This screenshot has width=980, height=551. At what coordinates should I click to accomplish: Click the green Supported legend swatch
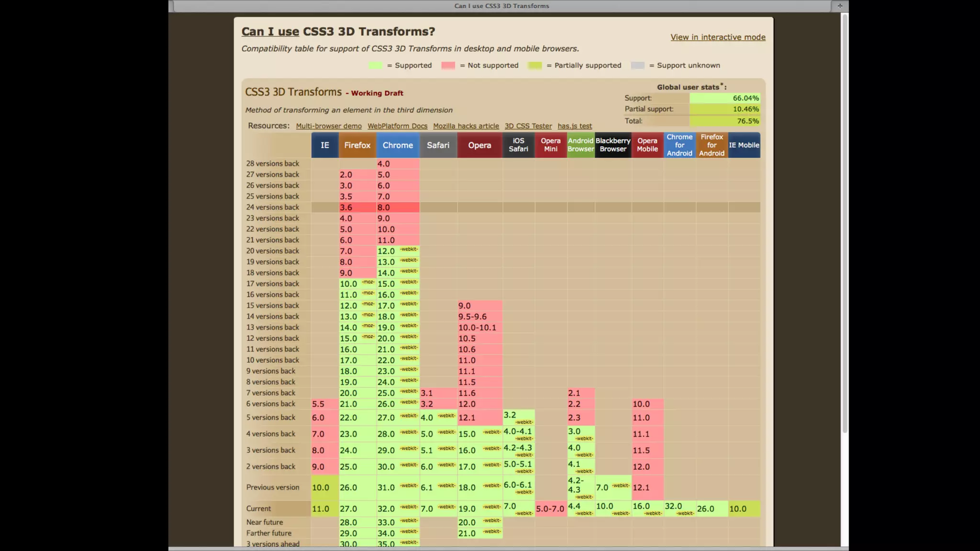(x=376, y=66)
